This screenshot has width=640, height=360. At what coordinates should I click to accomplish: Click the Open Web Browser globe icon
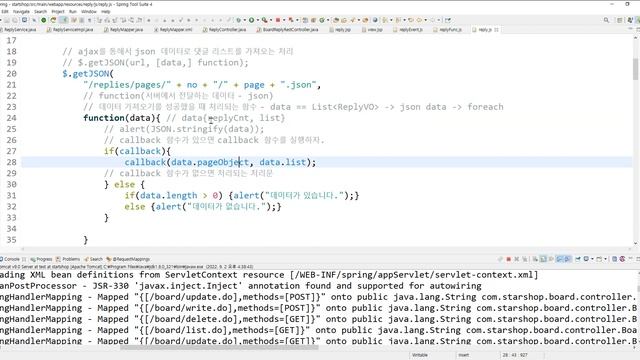click(375, 20)
